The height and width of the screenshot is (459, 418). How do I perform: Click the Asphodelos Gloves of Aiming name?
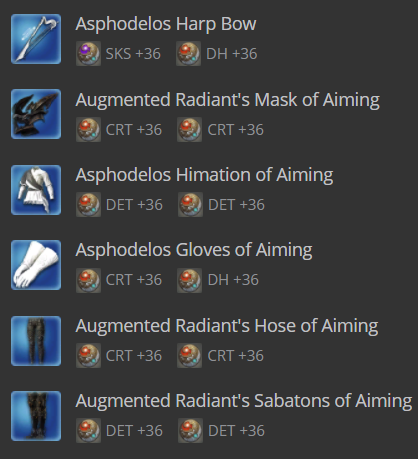tap(194, 250)
